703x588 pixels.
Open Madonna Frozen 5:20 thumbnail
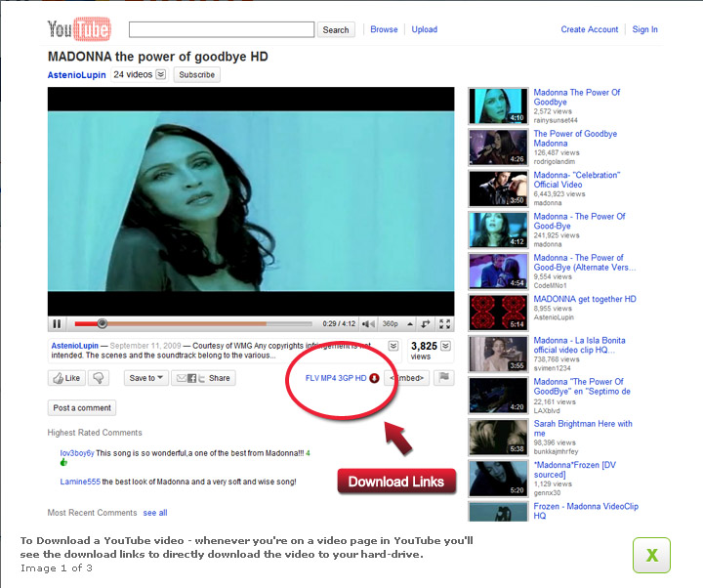[x=498, y=479]
